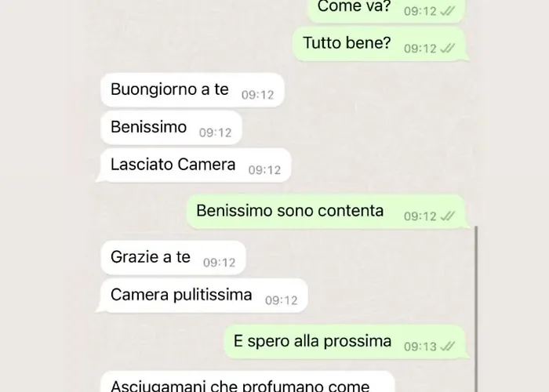Click the chat scrollbar on right edge
The height and width of the screenshot is (392, 549).
(x=476, y=309)
